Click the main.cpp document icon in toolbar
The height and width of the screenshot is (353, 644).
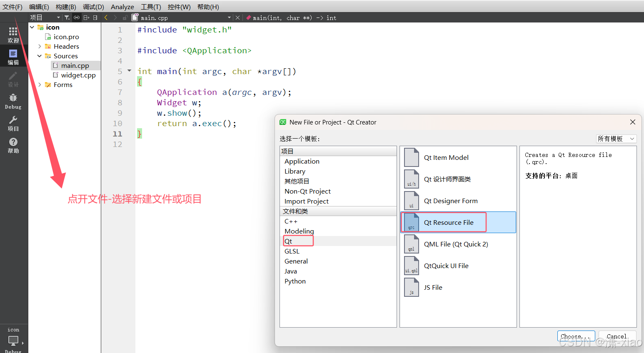click(x=135, y=17)
